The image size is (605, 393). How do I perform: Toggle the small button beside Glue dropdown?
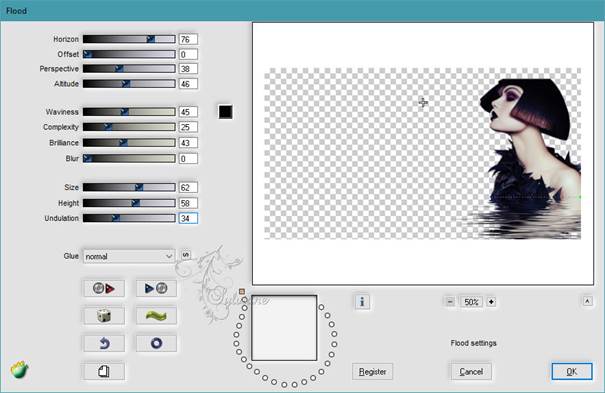(186, 255)
